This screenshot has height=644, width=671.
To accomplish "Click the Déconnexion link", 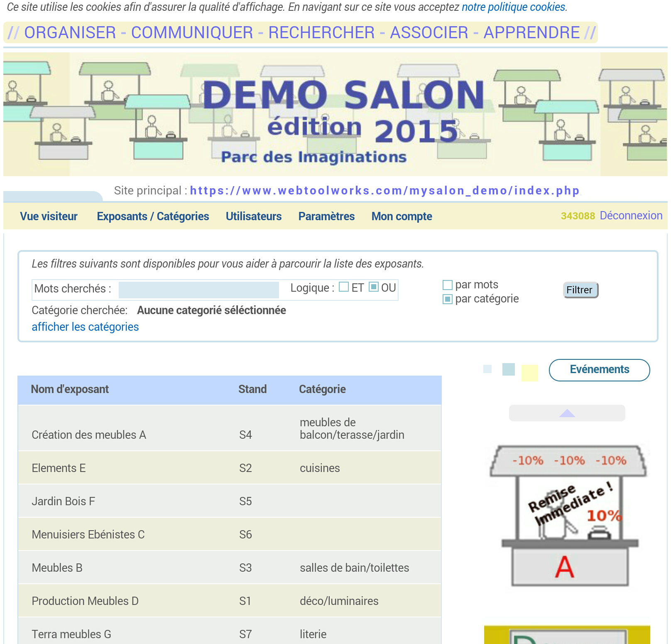I will (631, 216).
